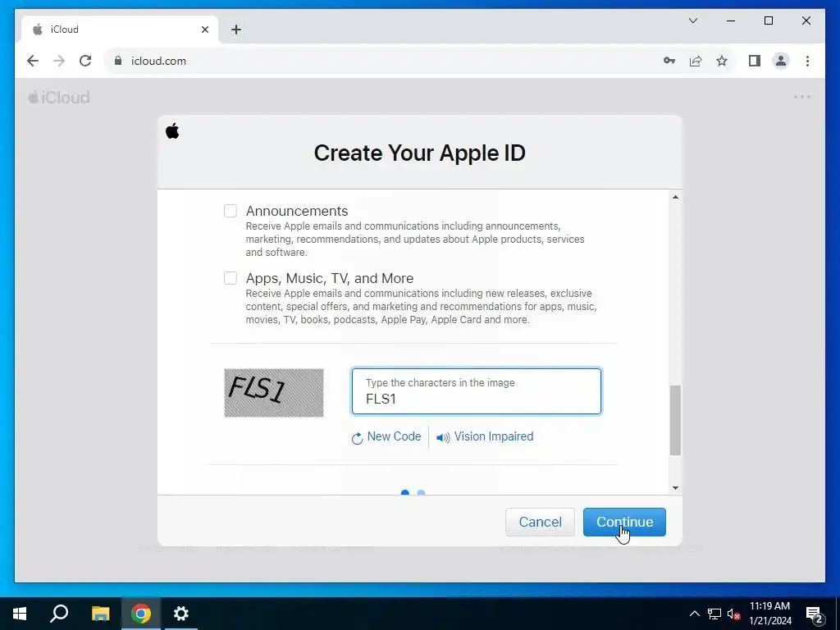Click the iCloud logo in the page header
The width and height of the screenshot is (840, 630).
(59, 98)
